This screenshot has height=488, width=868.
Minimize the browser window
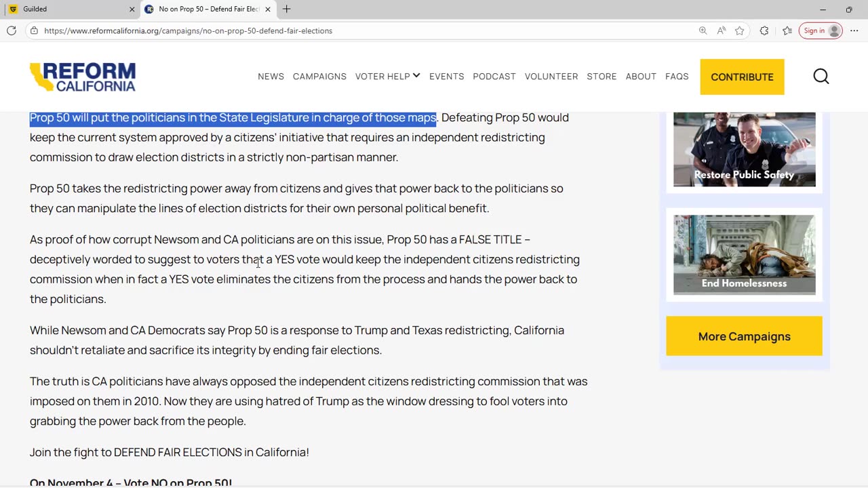coord(823,9)
